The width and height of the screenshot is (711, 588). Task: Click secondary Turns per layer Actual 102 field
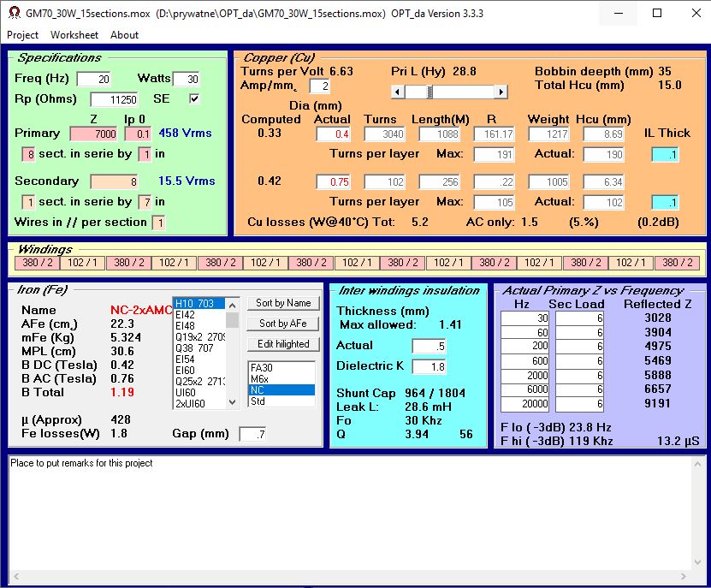(x=603, y=202)
